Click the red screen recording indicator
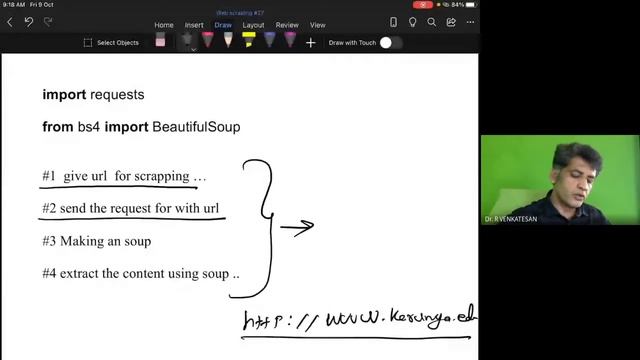The width and height of the screenshot is (640, 360). (423, 5)
